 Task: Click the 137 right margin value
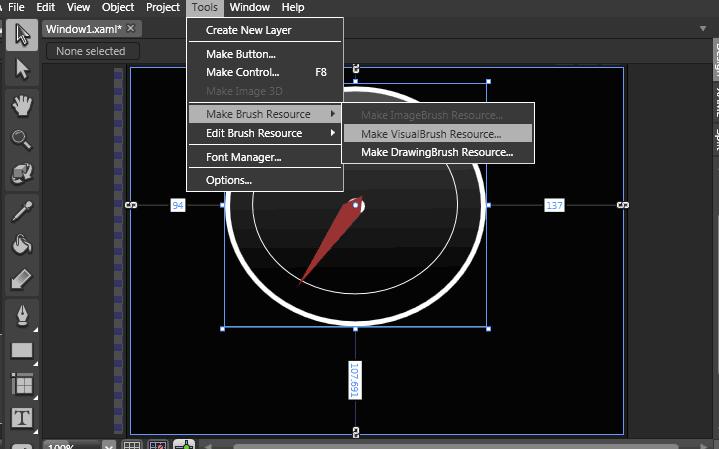point(554,205)
